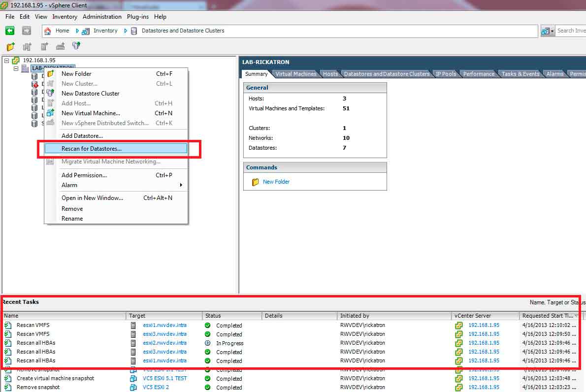586x392 pixels.
Task: Switch to the Alarms tab
Action: click(554, 74)
